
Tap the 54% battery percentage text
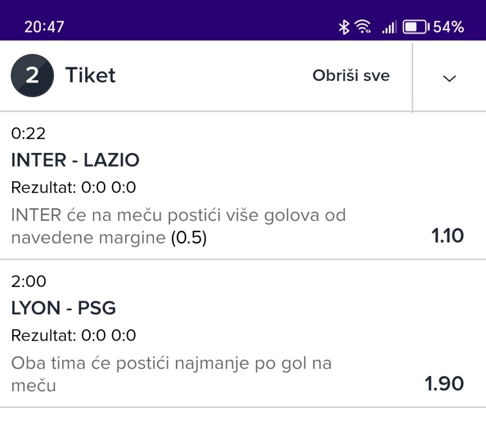pyautogui.click(x=449, y=27)
